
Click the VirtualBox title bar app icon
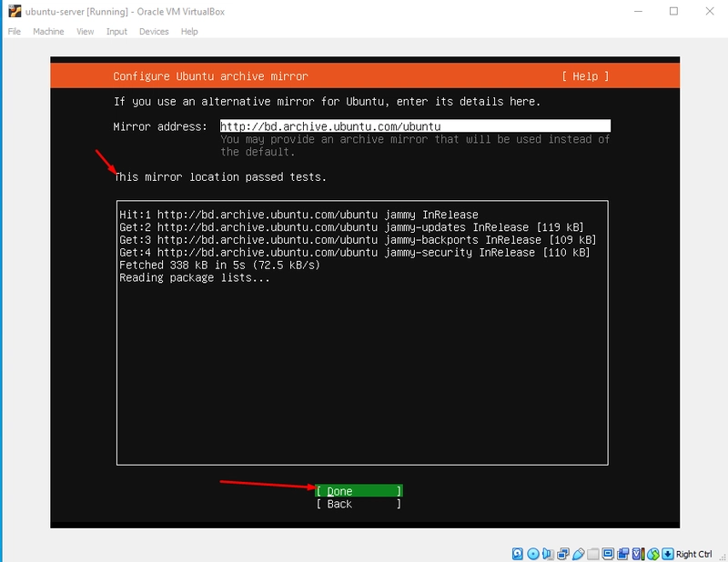click(x=15, y=11)
